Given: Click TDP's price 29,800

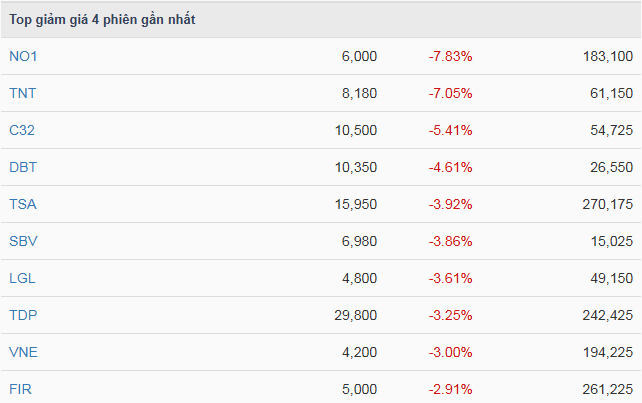Looking at the screenshot, I should click(356, 316).
